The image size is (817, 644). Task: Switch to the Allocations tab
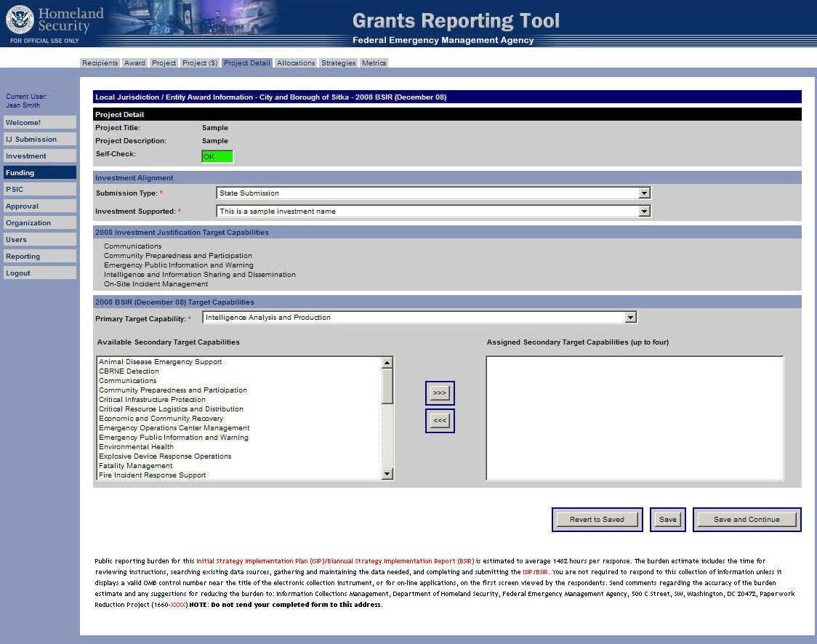[296, 63]
